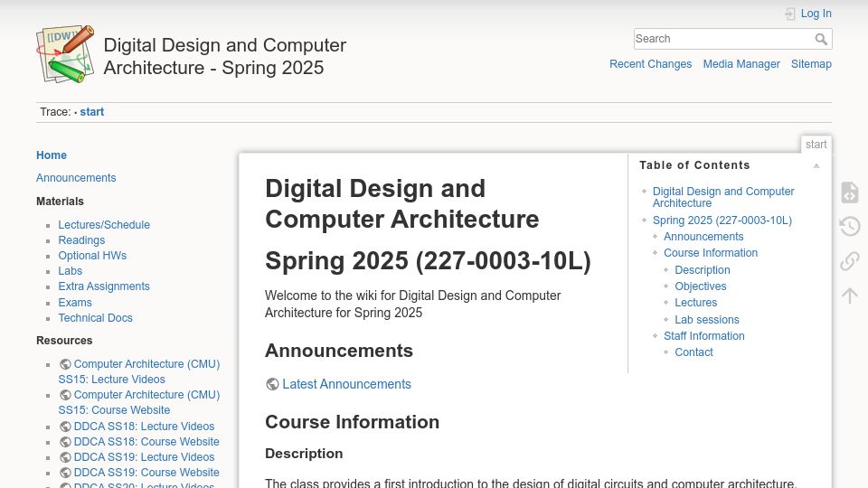Open the Latest Announcements link

pos(346,384)
